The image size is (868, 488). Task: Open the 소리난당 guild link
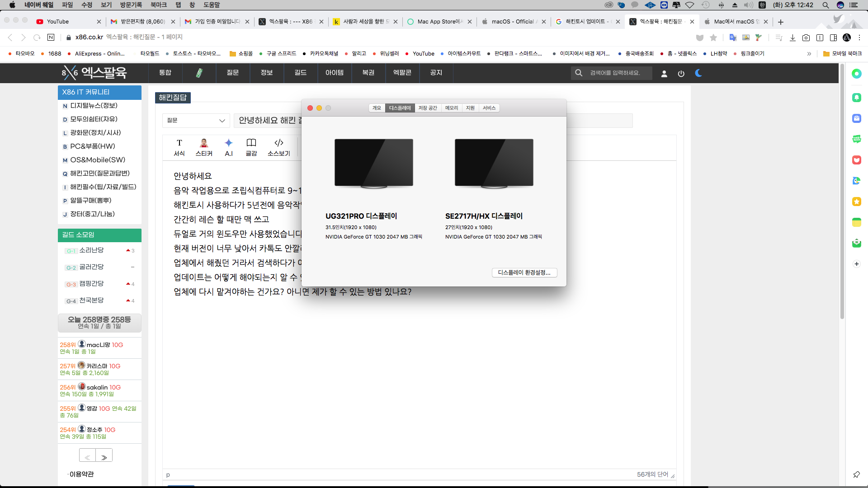tap(92, 250)
